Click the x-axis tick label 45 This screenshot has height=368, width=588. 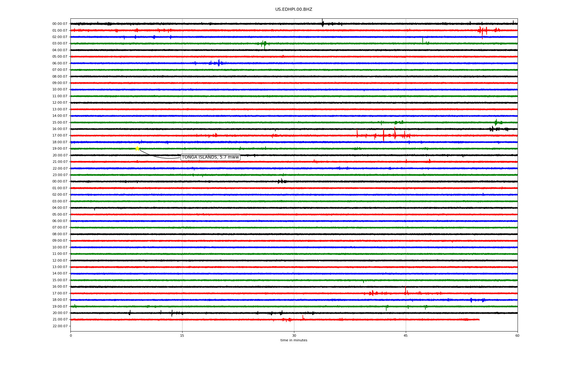405,335
